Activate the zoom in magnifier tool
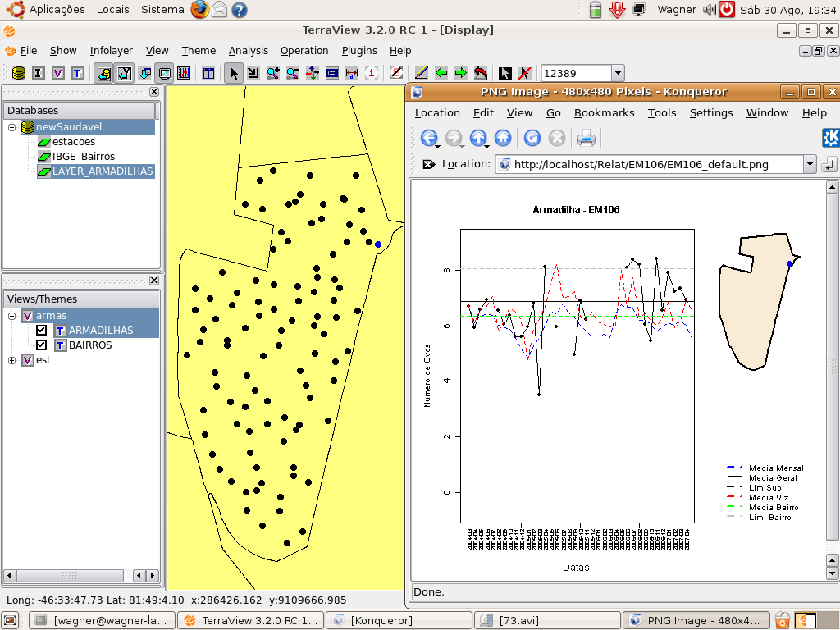This screenshot has height=630, width=840. coord(273,73)
